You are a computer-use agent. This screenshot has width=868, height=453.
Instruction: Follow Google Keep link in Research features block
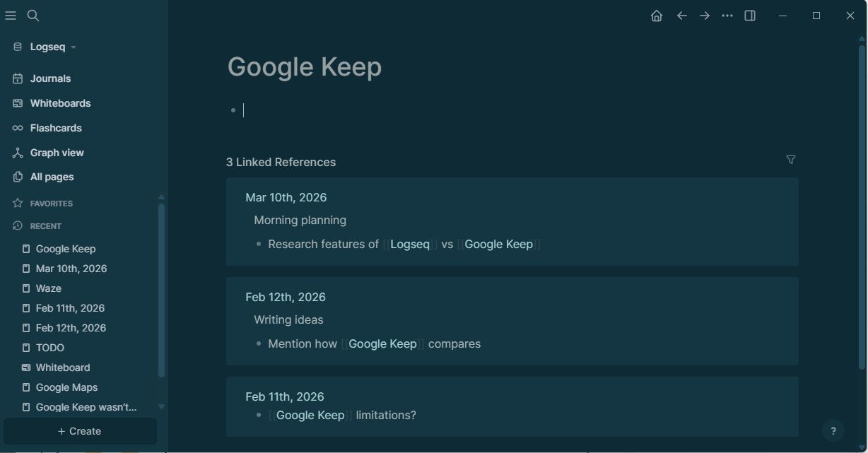tap(498, 244)
